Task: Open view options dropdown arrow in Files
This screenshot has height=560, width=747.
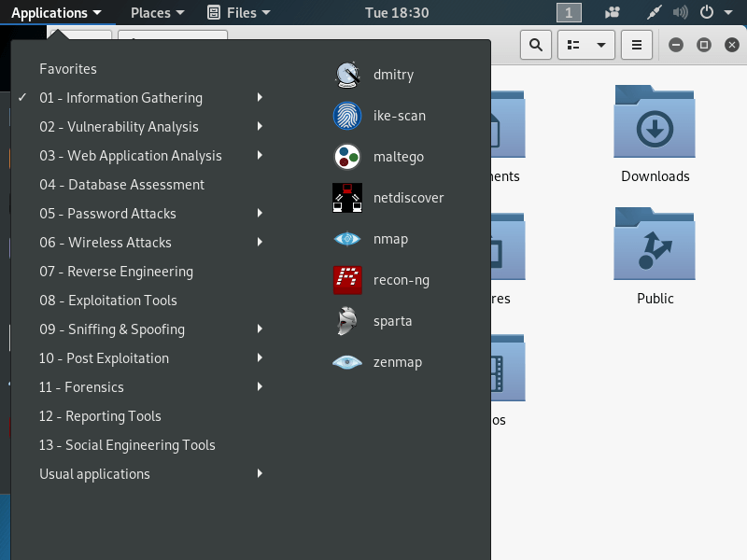Action: [x=601, y=45]
